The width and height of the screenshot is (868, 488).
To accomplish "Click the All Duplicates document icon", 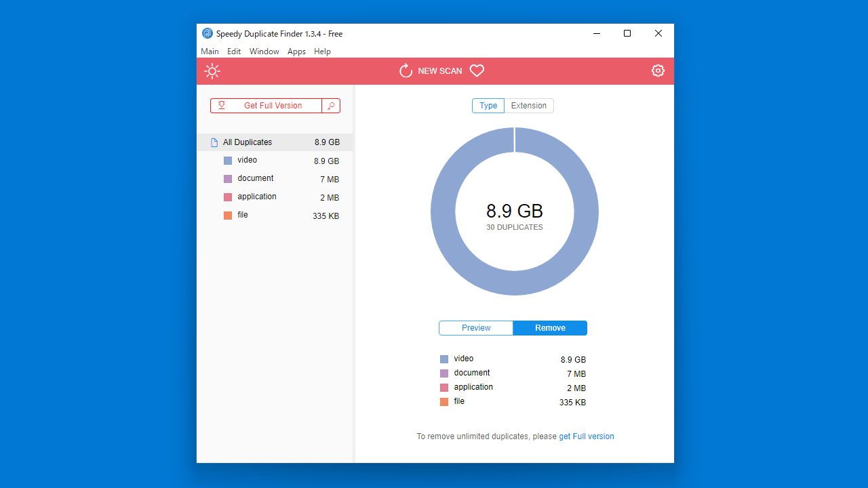I will pos(214,142).
